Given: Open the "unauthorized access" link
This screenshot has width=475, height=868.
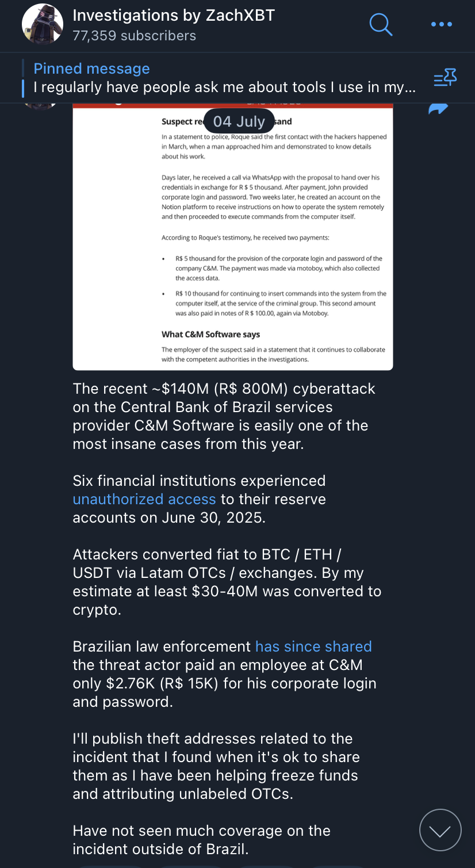Looking at the screenshot, I should 144,499.
